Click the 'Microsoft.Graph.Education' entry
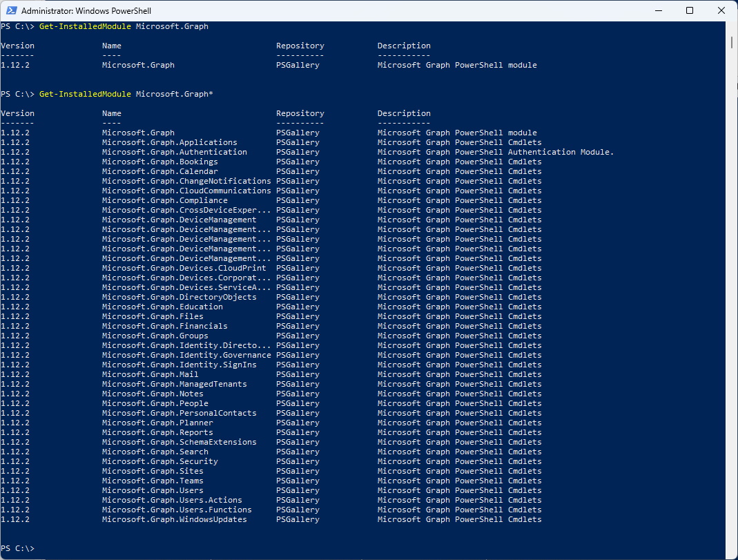This screenshot has width=738, height=560. tap(162, 307)
